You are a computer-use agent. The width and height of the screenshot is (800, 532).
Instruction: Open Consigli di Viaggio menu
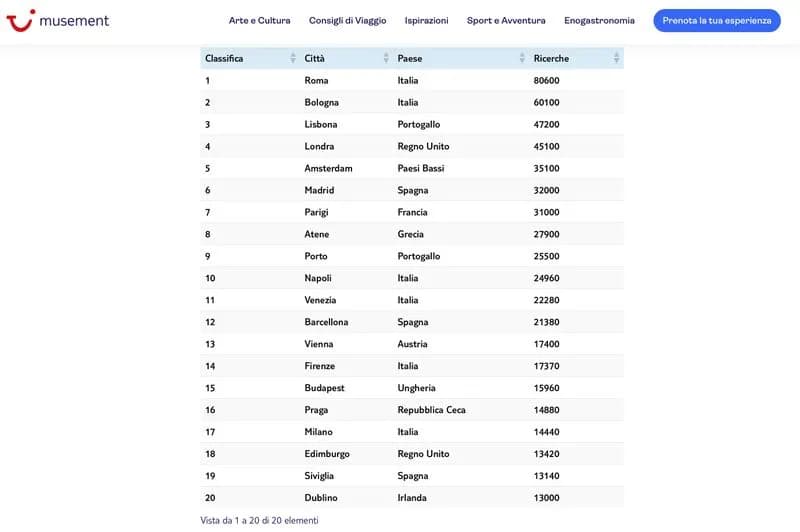[347, 20]
